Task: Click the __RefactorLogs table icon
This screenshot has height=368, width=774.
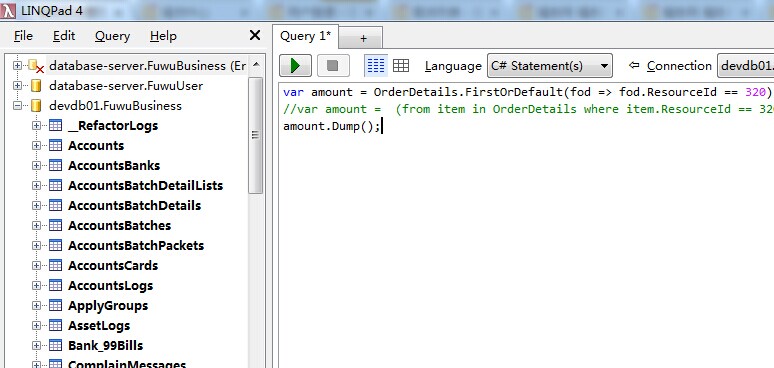Action: point(55,125)
